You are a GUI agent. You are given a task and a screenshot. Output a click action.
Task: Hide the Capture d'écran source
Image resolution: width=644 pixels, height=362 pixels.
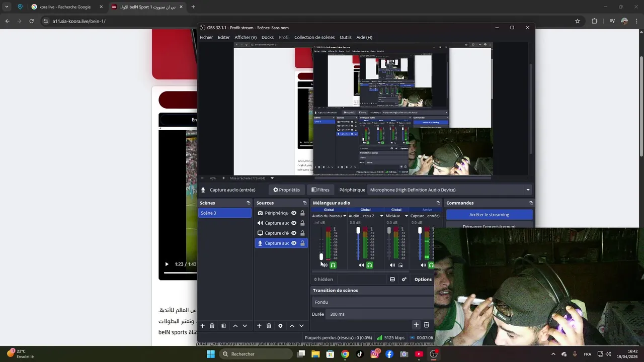coord(294,233)
